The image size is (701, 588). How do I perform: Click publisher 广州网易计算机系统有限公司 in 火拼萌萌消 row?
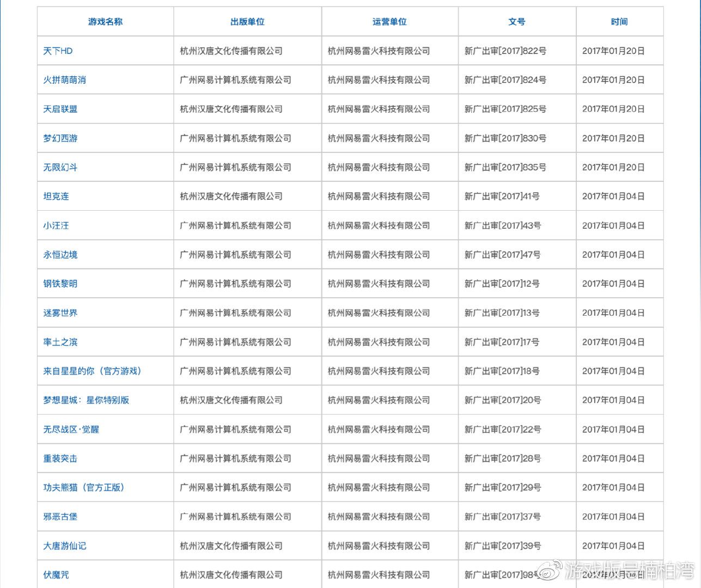coord(236,80)
